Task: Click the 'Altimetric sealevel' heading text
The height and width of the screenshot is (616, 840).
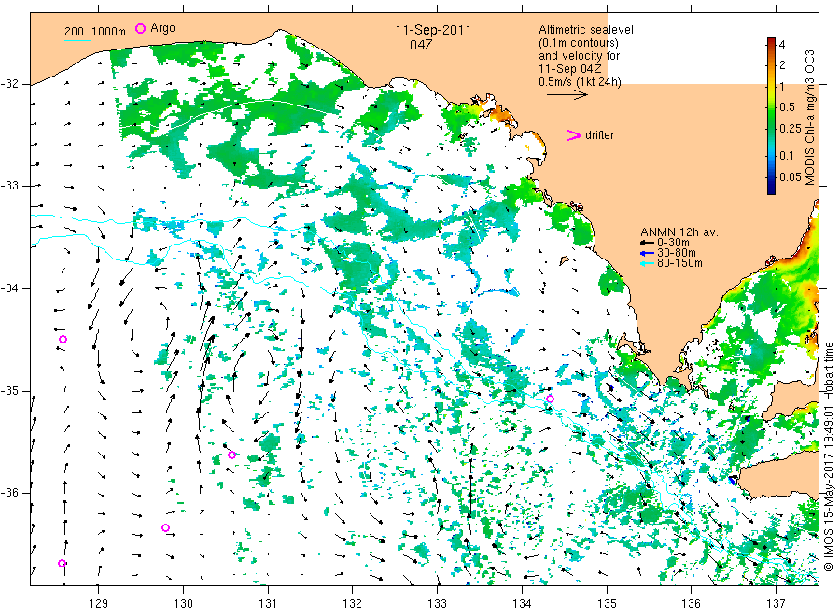Action: (586, 30)
